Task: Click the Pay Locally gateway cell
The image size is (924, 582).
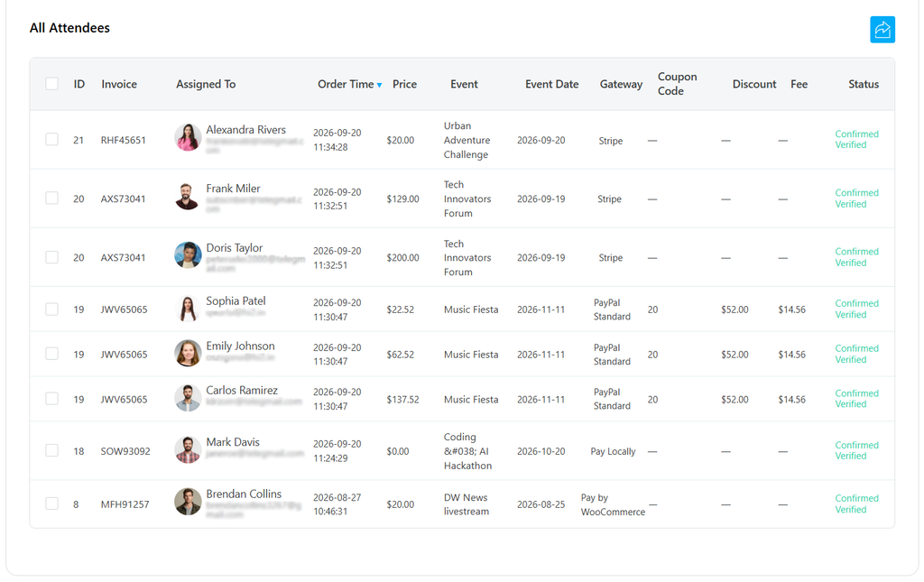Action: pos(613,451)
